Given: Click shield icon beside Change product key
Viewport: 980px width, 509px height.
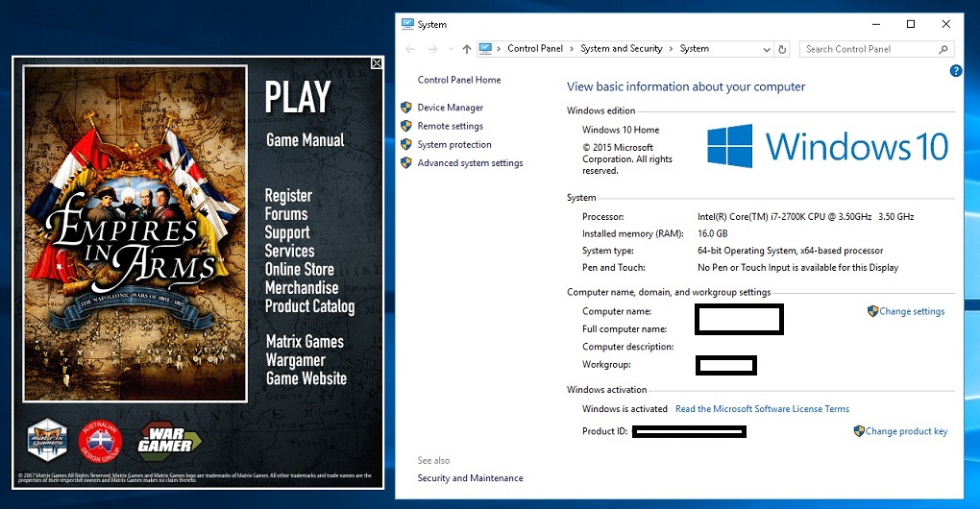Looking at the screenshot, I should coord(859,431).
